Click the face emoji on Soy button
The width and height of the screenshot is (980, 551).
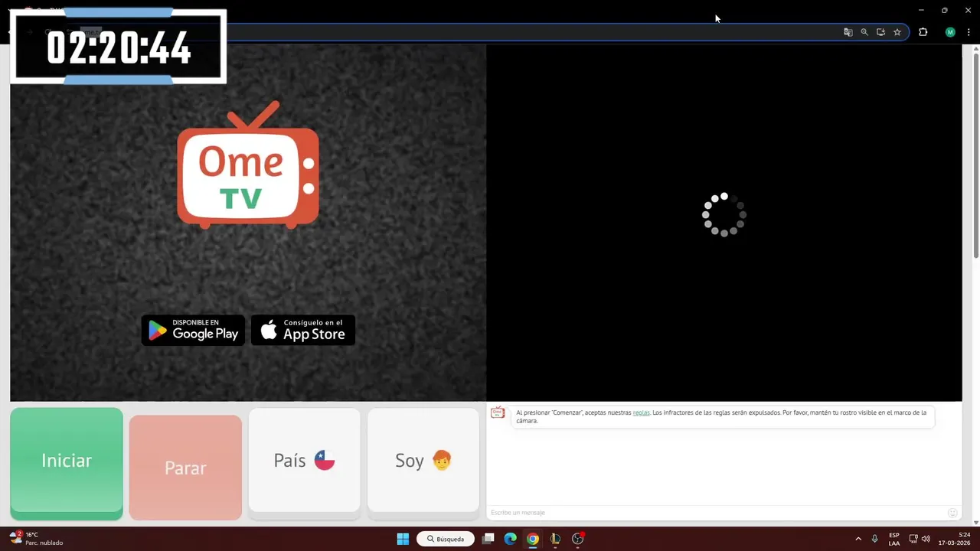coord(442,460)
